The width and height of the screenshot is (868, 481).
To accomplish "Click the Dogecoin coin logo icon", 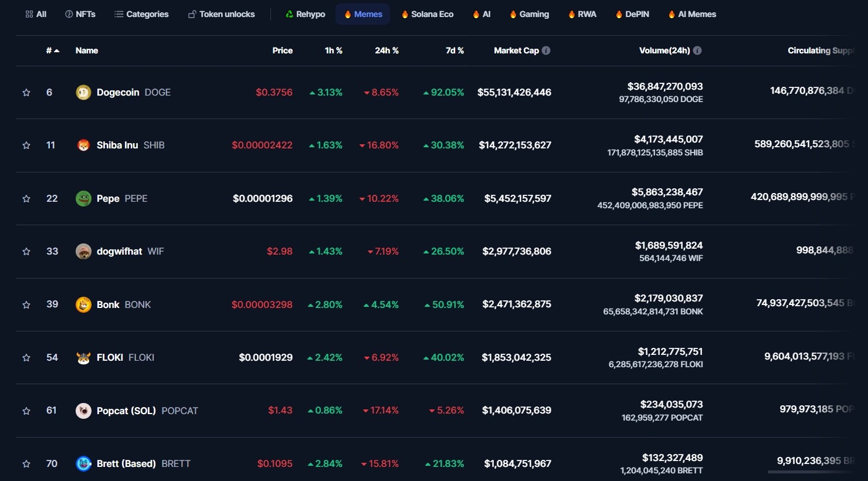I will (x=83, y=93).
